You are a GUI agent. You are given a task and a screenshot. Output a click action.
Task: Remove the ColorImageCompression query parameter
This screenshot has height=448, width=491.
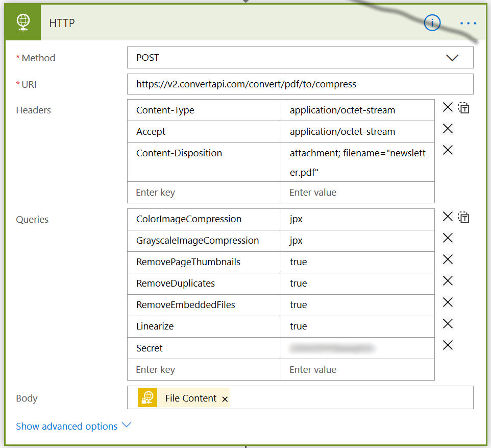[x=448, y=217]
